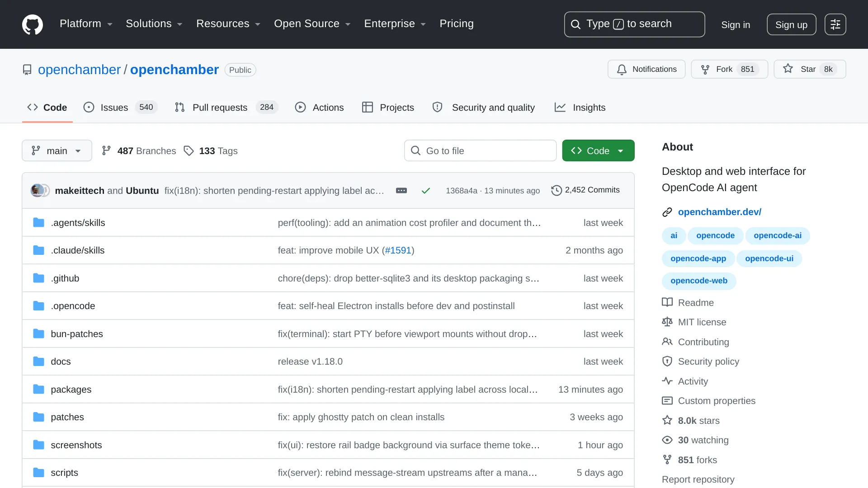Open the GitHub homepage logo
The height and width of the screenshot is (488, 868).
(x=33, y=24)
